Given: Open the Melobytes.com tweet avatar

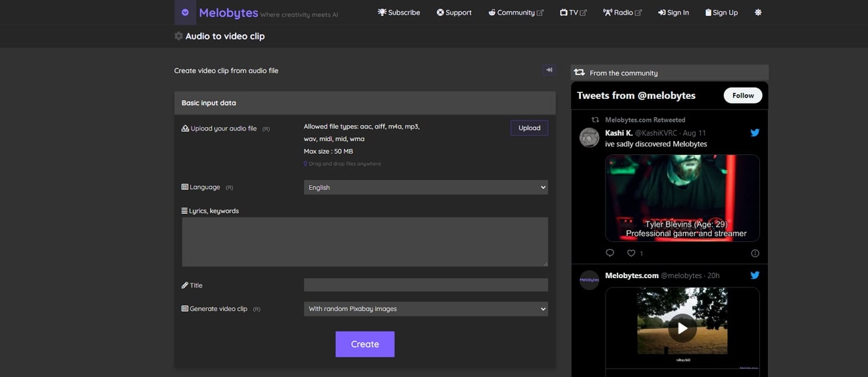Looking at the screenshot, I should click(589, 280).
